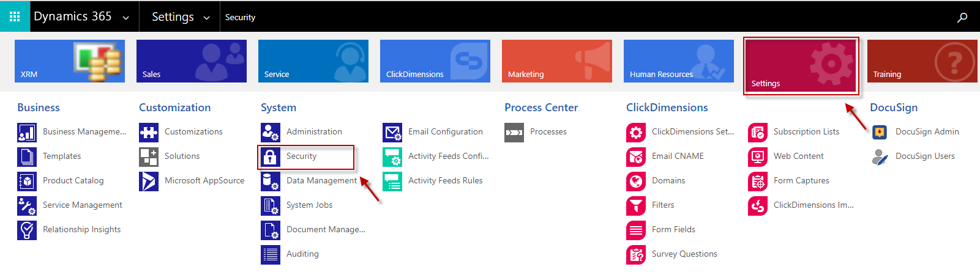Open the Survey Questions link
This screenshot has width=980, height=275.
(x=684, y=254)
